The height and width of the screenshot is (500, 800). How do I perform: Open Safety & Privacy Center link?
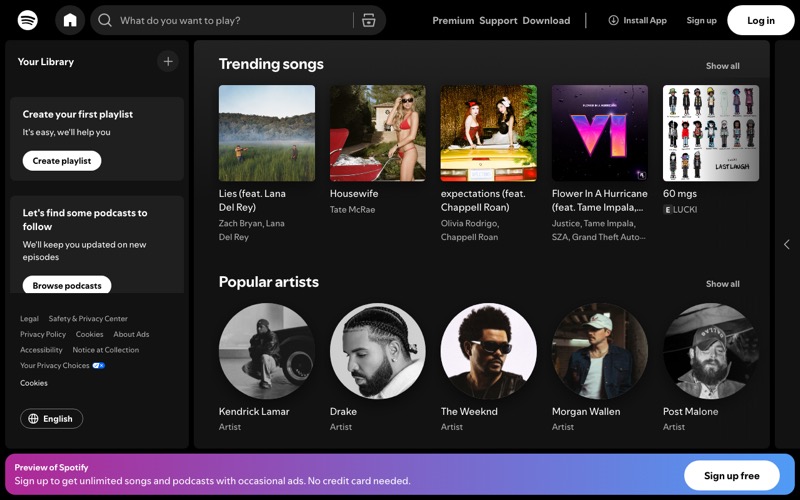point(88,319)
